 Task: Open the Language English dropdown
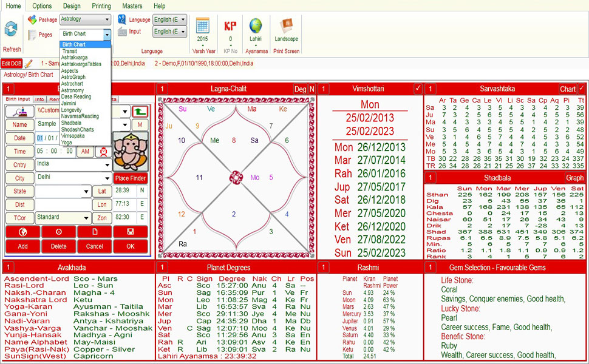pos(169,19)
